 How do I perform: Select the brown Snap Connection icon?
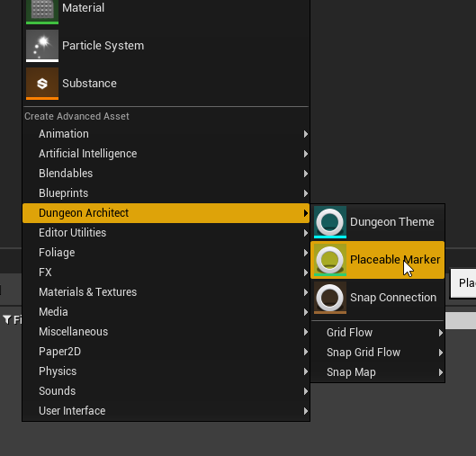pyautogui.click(x=330, y=298)
